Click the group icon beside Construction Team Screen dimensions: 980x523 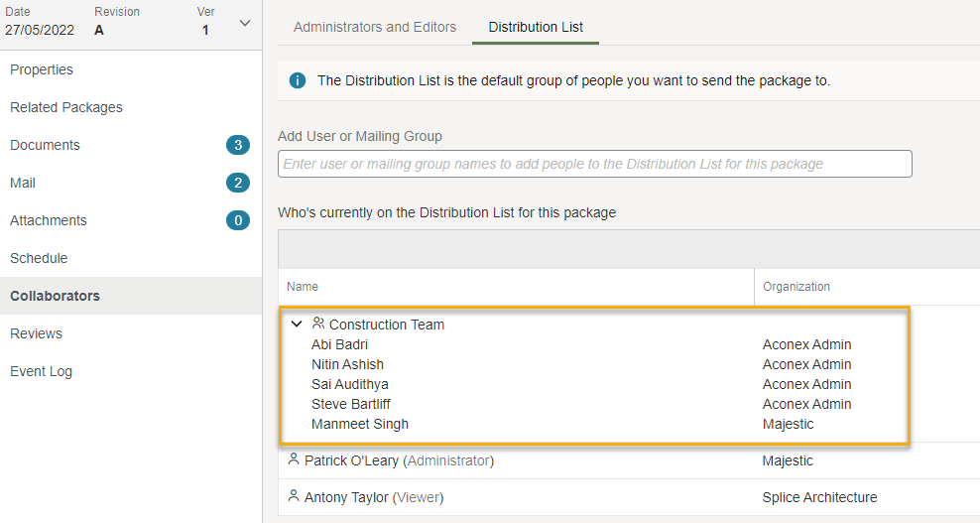pyautogui.click(x=318, y=324)
